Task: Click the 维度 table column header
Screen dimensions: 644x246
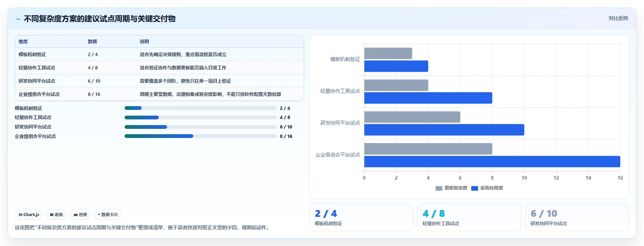Action: (23, 42)
